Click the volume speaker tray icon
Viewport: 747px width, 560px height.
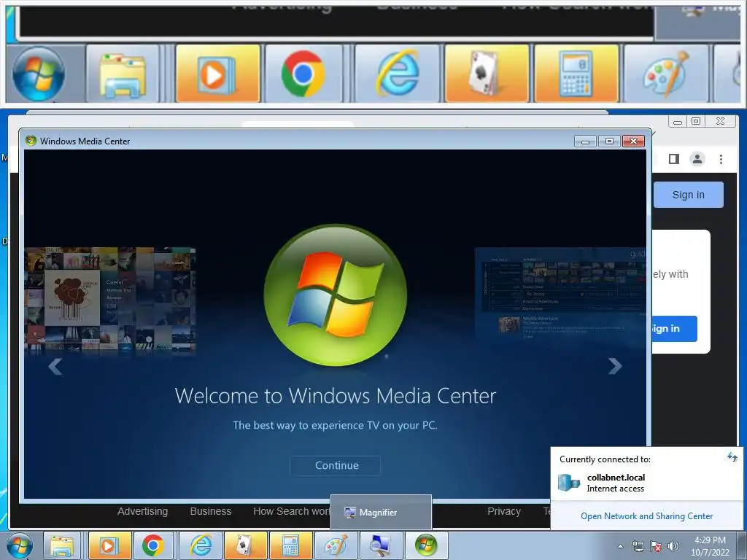click(673, 547)
